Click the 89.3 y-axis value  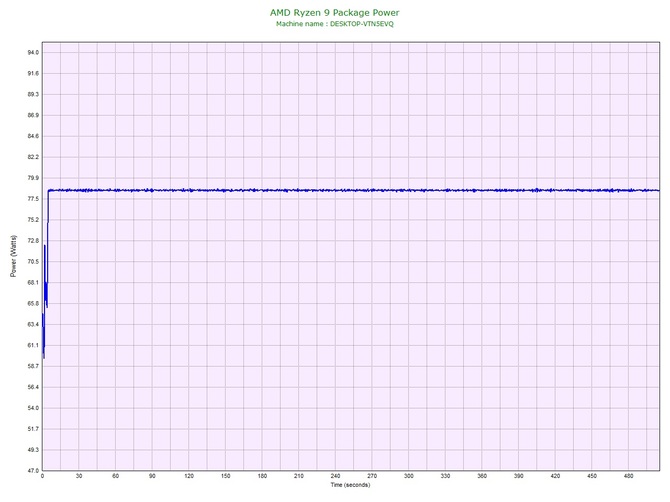coord(33,94)
